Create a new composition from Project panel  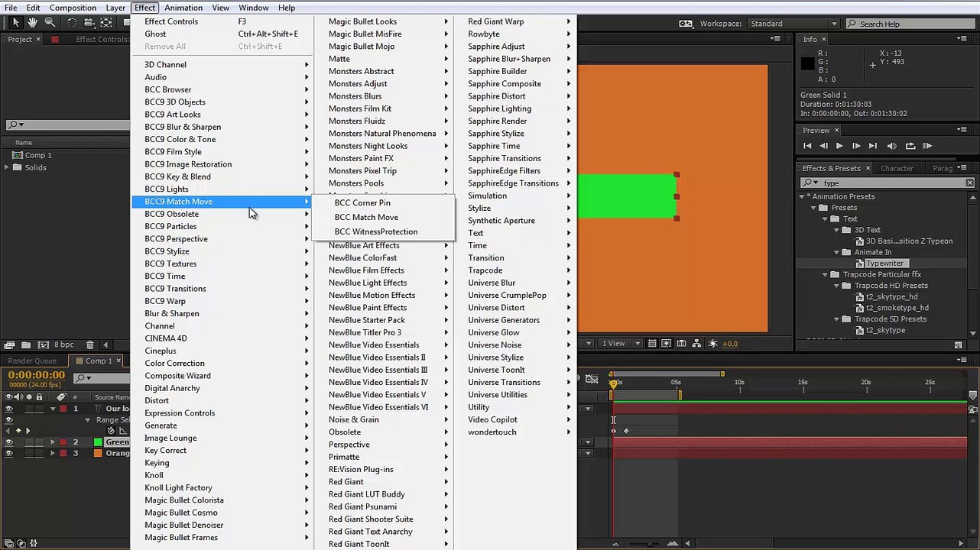click(43, 345)
